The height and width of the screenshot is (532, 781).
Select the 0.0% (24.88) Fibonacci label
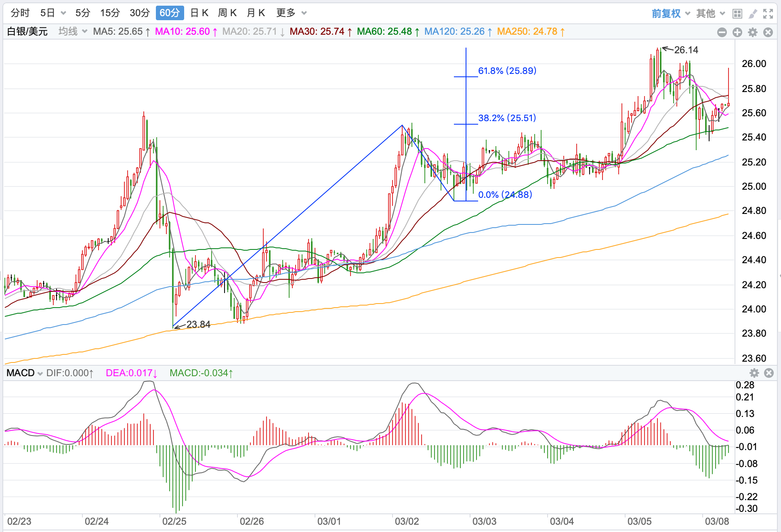point(505,195)
